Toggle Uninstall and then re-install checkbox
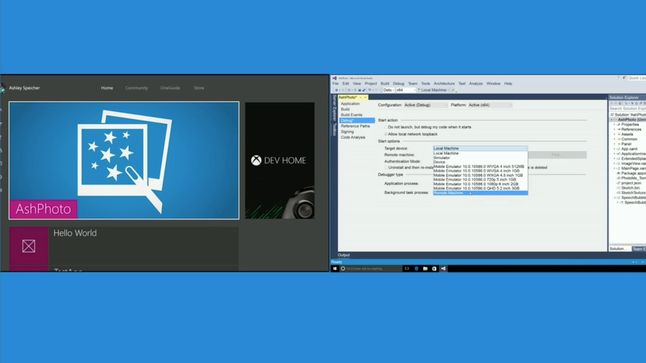This screenshot has width=646, height=363. [x=386, y=168]
